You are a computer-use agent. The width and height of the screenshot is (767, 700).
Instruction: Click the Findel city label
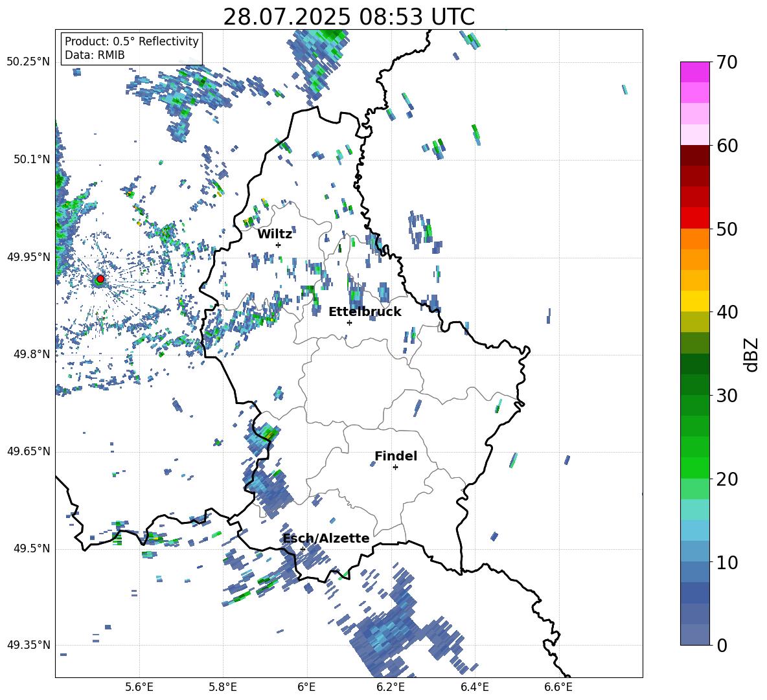pyautogui.click(x=396, y=456)
